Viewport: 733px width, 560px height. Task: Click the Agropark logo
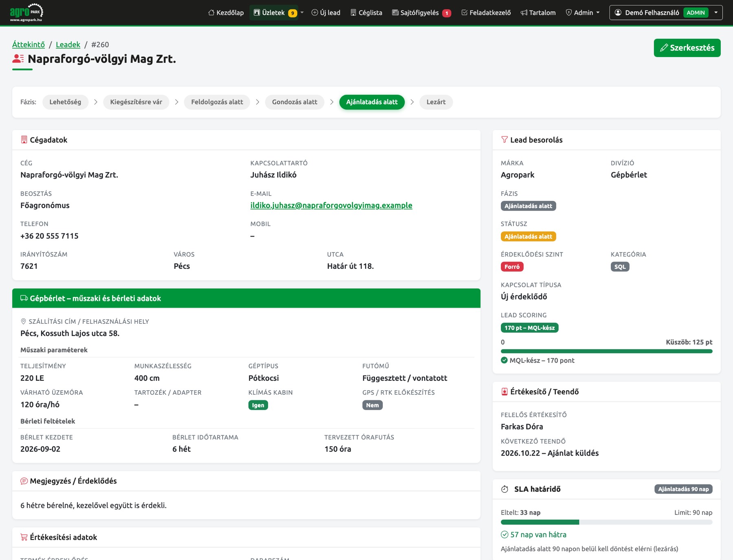coord(26,12)
